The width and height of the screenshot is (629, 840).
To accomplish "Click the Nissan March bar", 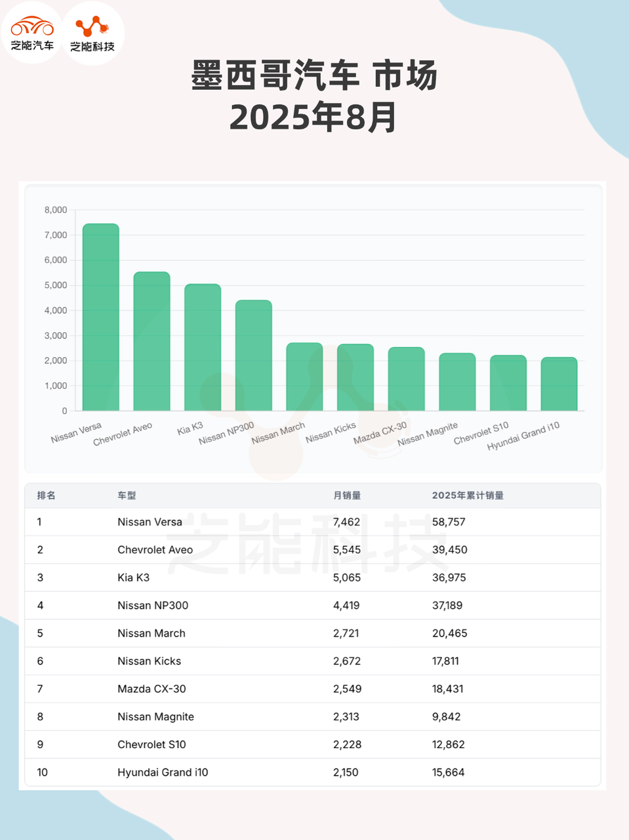I will [304, 377].
